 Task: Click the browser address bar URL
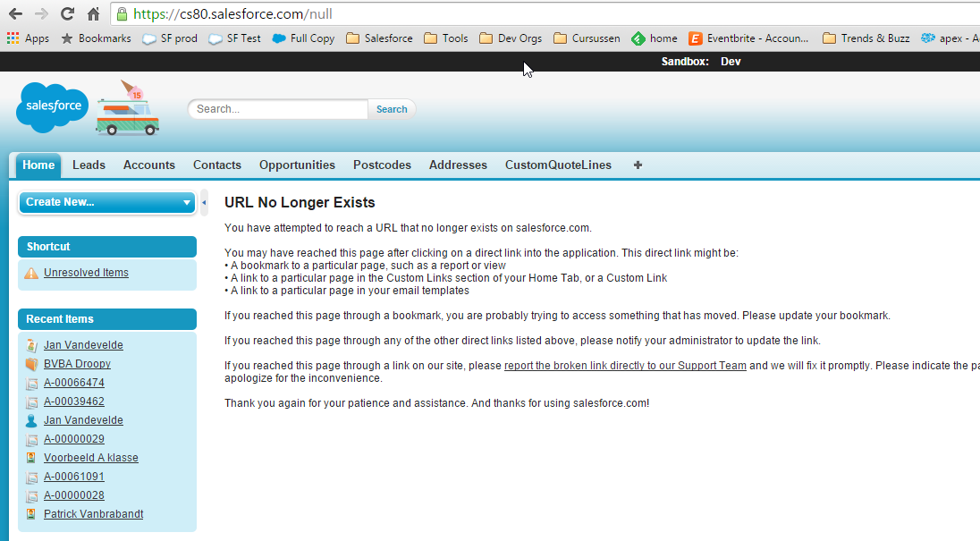pos(232,13)
